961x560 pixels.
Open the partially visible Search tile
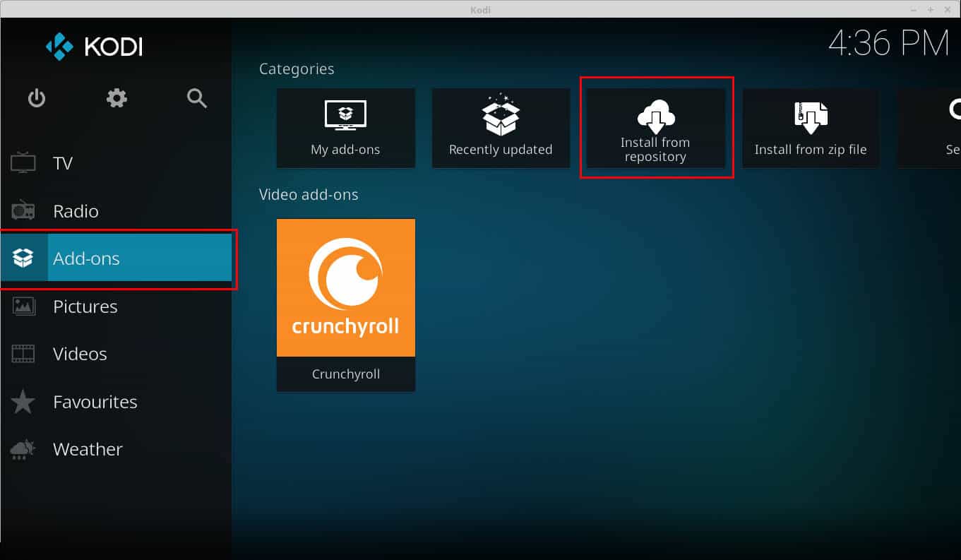tap(929, 128)
